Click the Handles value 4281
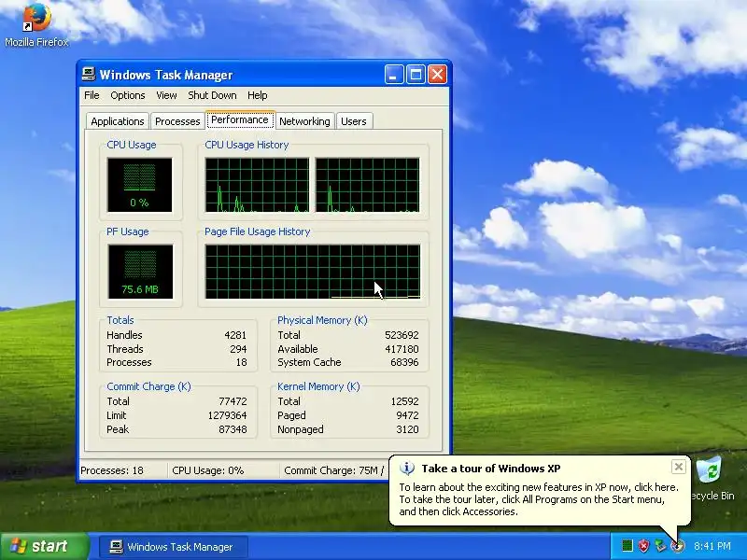 click(235, 335)
